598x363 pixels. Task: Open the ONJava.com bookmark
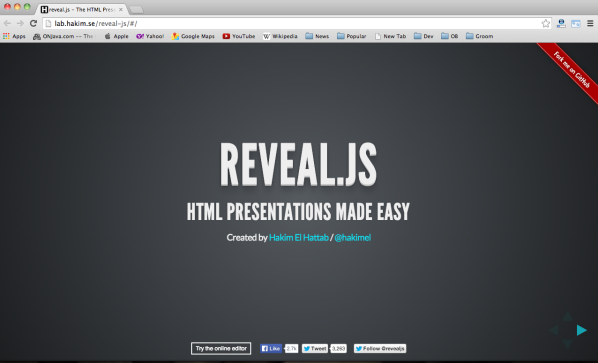tap(63, 36)
